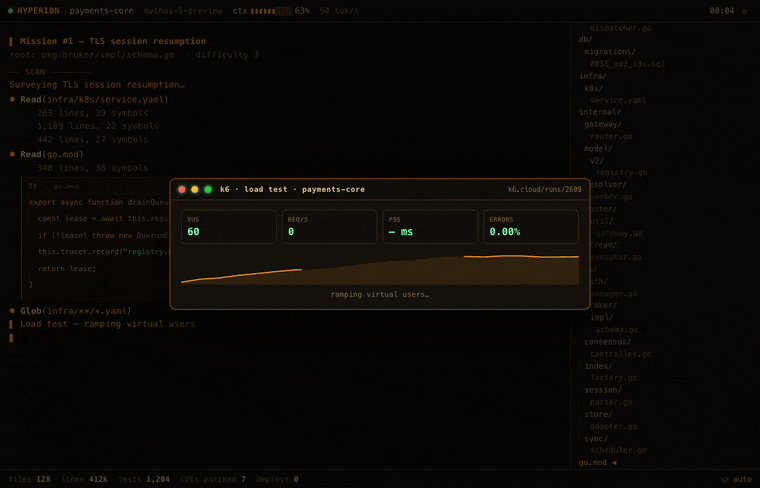The width and height of the screenshot is (760, 488).
Task: Open 0055_add_idx.sql in the file tree
Action: coord(628,64)
